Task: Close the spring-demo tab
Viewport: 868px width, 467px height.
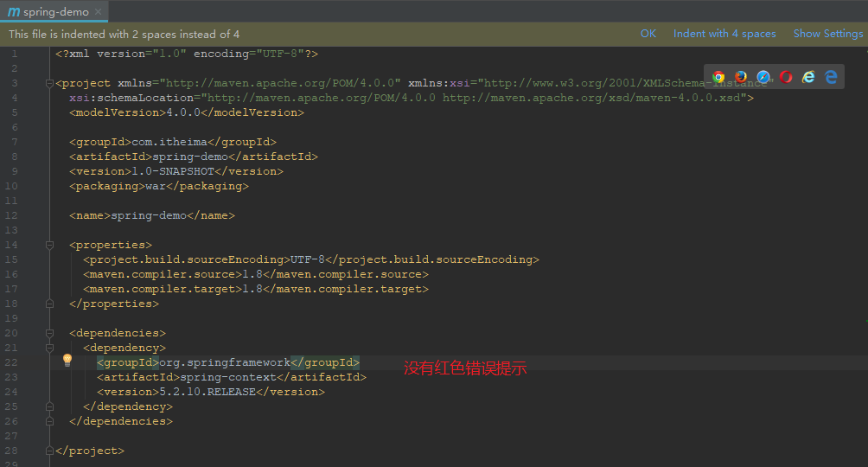Action: tap(100, 12)
